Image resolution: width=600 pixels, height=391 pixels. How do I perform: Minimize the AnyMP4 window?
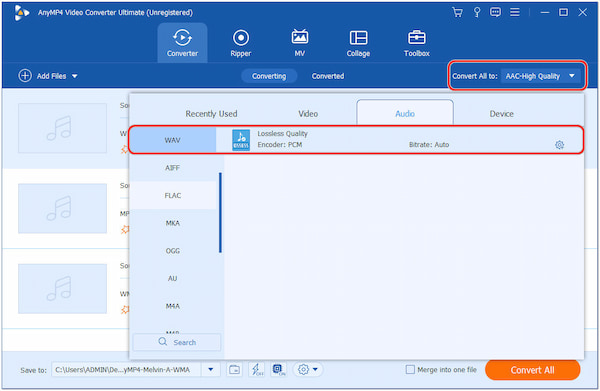pos(545,12)
